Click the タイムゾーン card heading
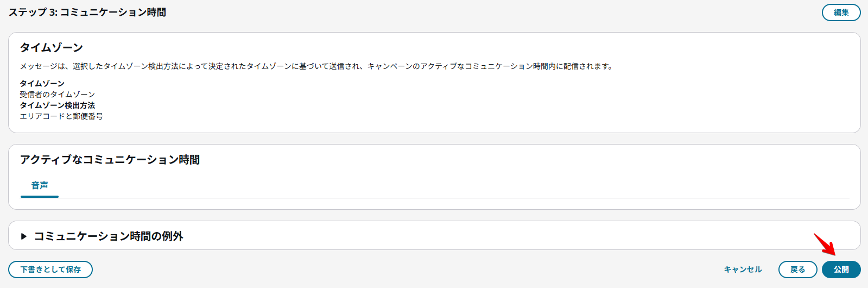This screenshot has width=868, height=288. pyautogui.click(x=52, y=48)
